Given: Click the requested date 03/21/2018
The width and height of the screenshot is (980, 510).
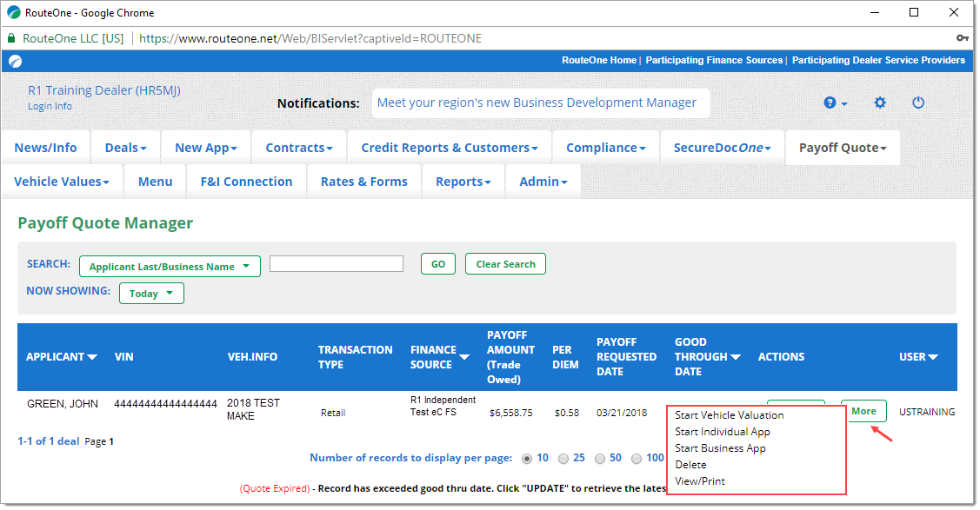Looking at the screenshot, I should [x=621, y=414].
